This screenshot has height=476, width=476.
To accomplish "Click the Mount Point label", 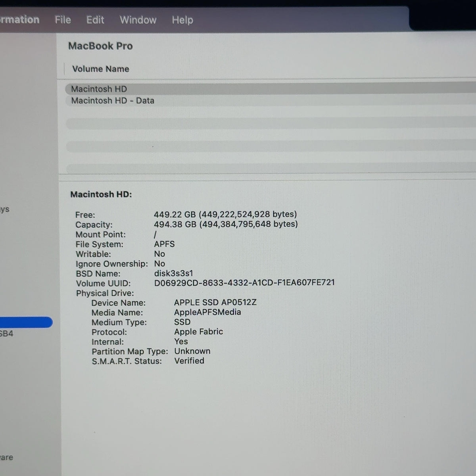I will click(x=100, y=234).
